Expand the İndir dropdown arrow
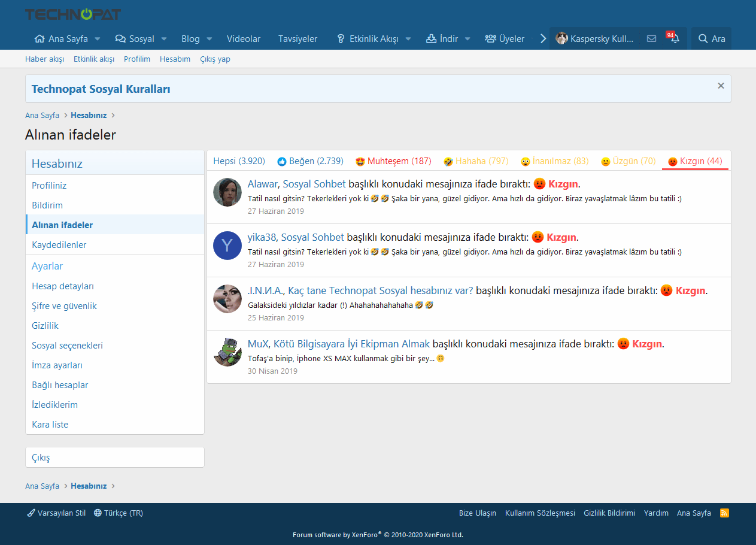756x545 pixels. (467, 39)
